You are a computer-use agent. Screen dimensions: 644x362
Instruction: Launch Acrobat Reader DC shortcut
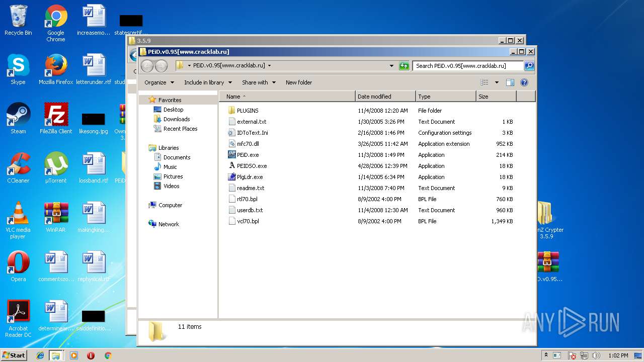coord(18,319)
